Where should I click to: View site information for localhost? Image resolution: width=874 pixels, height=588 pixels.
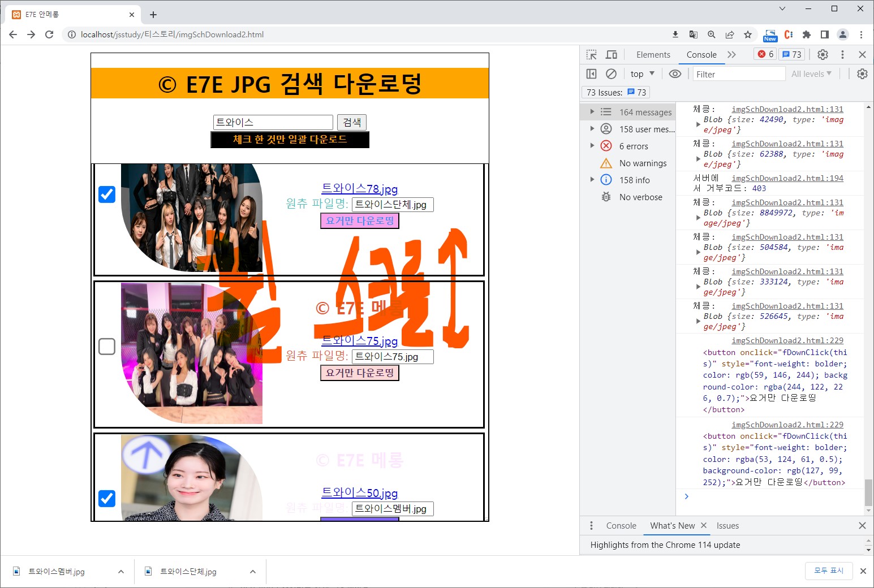(x=72, y=34)
